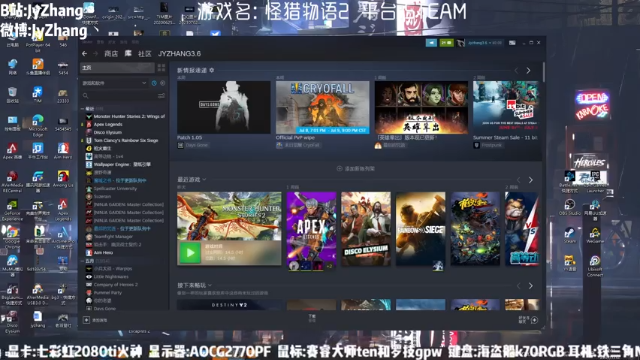640x360 pixels.
Task: Click the forward navigation arrow in Steam
Action: 96,53
